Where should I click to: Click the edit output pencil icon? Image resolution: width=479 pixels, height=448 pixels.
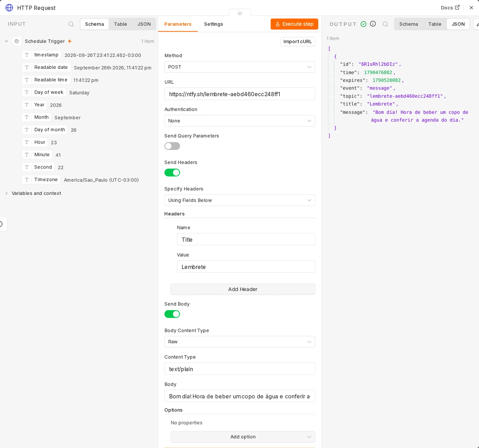(477, 24)
